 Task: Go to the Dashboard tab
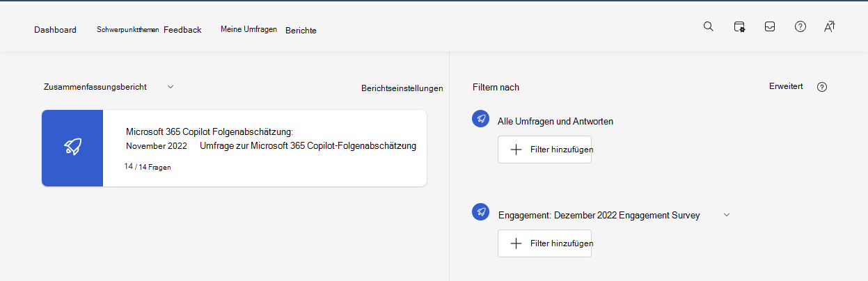click(55, 30)
